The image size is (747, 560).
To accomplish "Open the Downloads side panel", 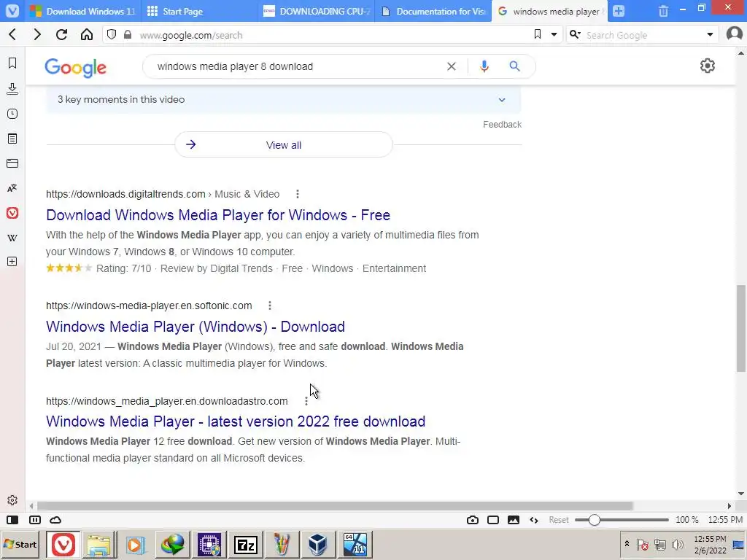I will click(x=12, y=88).
